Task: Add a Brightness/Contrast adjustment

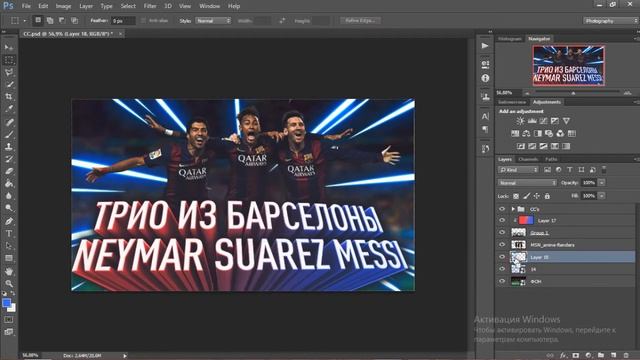Action: pyautogui.click(x=520, y=121)
